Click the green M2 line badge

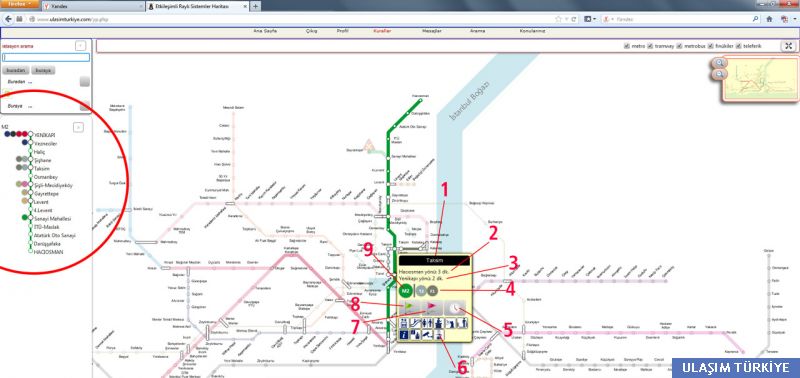click(x=406, y=291)
